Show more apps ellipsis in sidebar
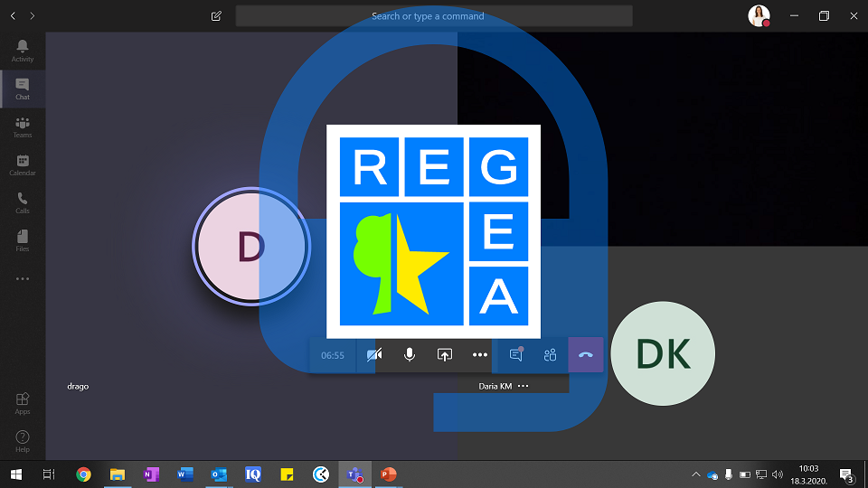Image resolution: width=868 pixels, height=488 pixels. pos(22,279)
